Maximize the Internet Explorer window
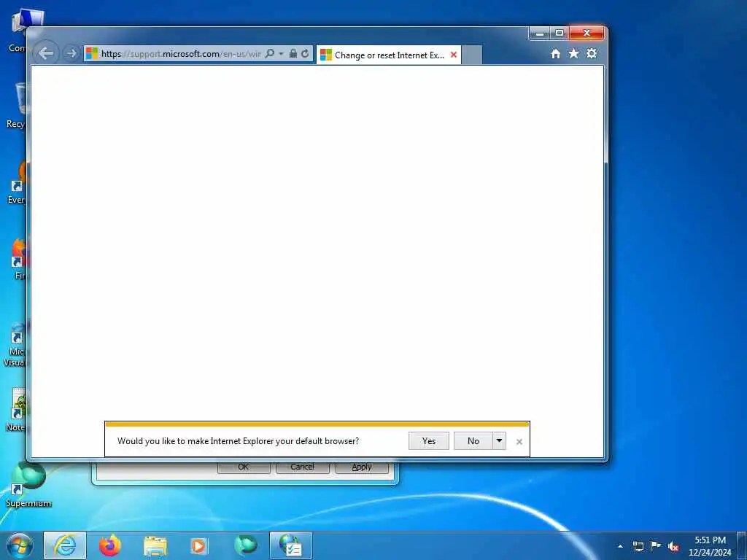Screen dimensions: 747x560 pyautogui.click(x=560, y=34)
